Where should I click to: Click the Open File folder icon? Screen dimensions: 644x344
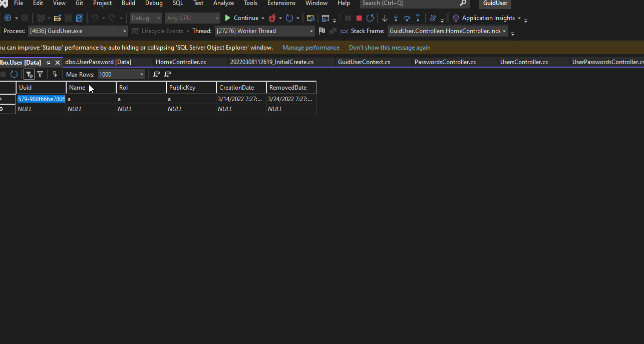coord(58,18)
